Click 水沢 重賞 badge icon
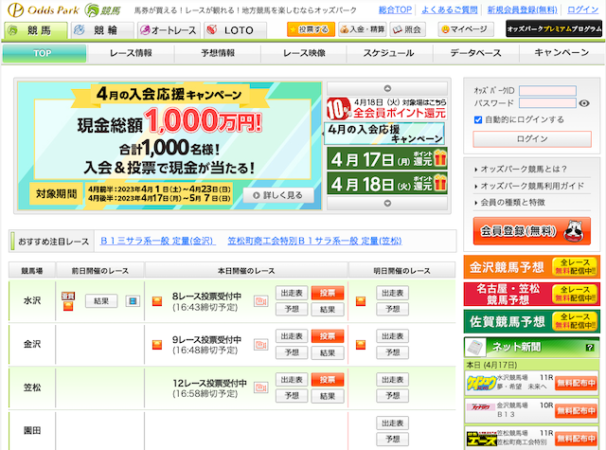 pos(68,296)
